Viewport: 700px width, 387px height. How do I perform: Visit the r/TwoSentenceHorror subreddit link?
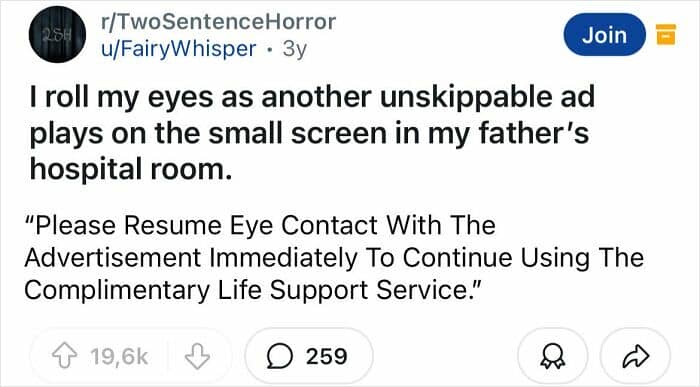(x=218, y=21)
